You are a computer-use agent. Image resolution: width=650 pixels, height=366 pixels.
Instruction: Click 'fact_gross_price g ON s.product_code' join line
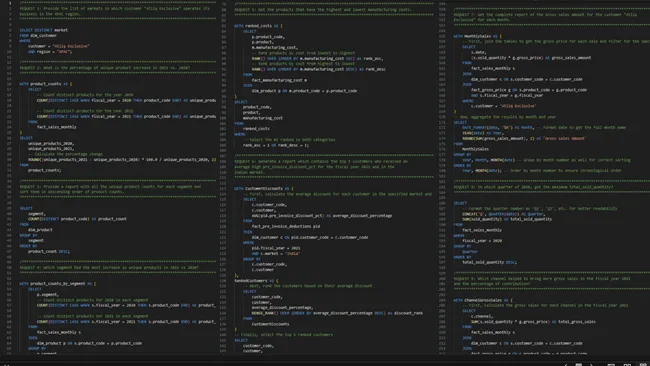(529, 90)
